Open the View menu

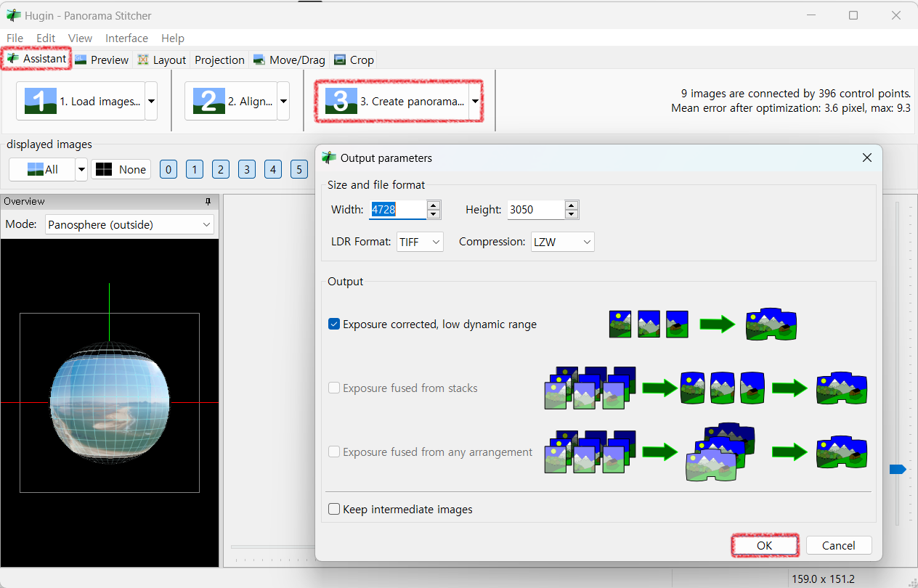point(80,38)
